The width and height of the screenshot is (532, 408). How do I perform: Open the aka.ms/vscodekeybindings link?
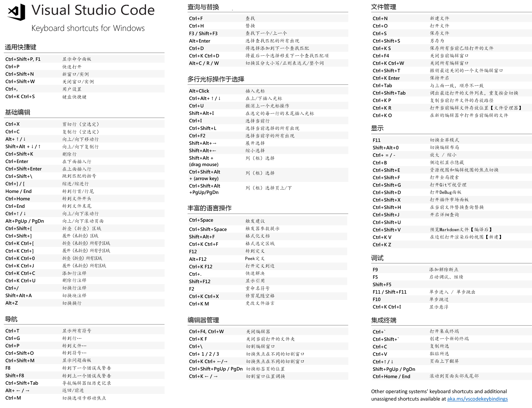(477, 399)
